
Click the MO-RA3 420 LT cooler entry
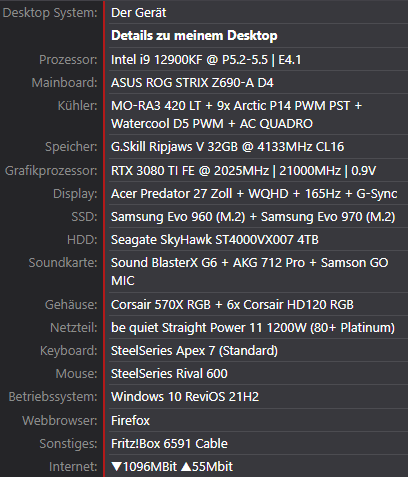click(x=236, y=115)
